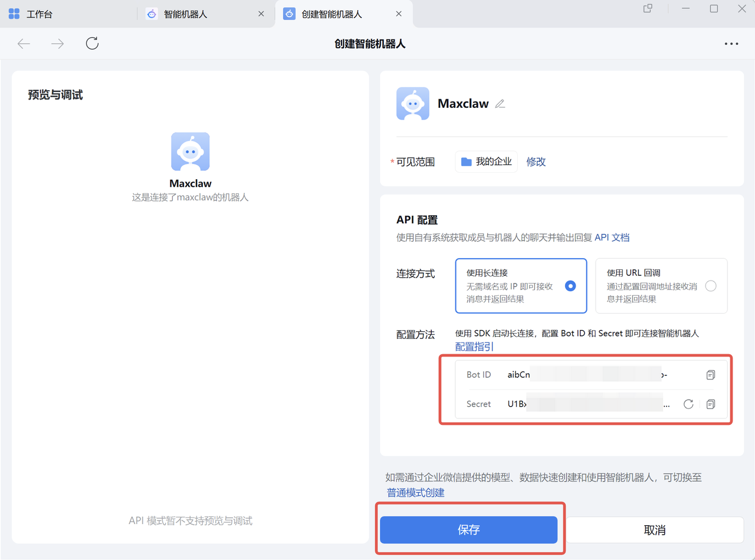755x560 pixels.
Task: Close the 智能机器人 tab
Action: (x=261, y=14)
